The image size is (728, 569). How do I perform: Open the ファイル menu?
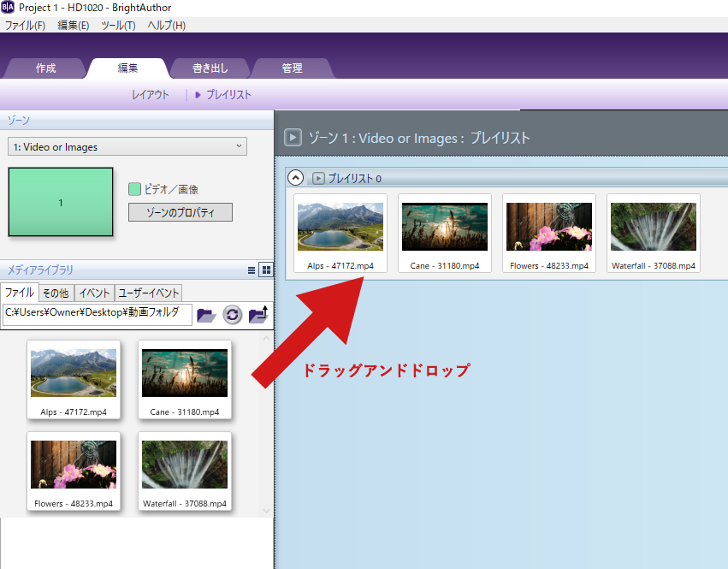tap(25, 26)
